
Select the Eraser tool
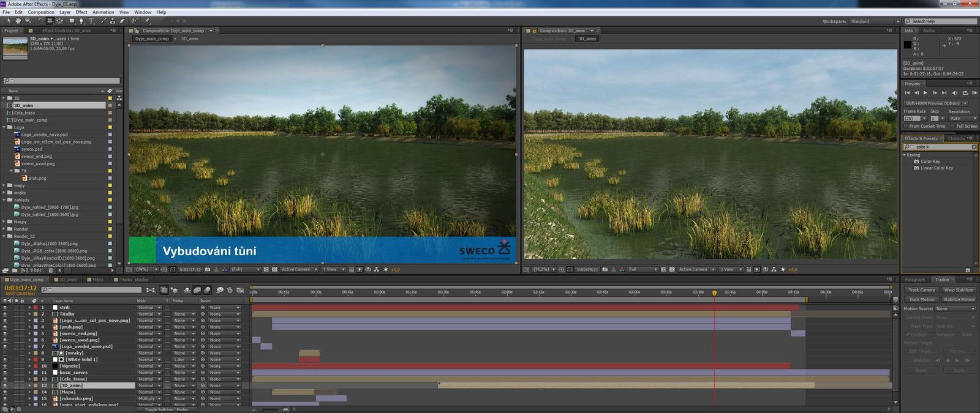click(x=123, y=21)
